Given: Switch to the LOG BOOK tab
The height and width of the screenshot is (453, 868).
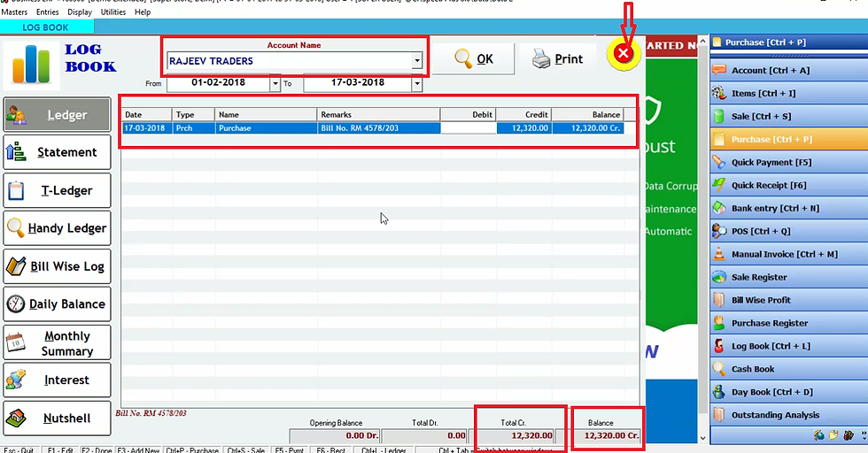Looking at the screenshot, I should 47,27.
